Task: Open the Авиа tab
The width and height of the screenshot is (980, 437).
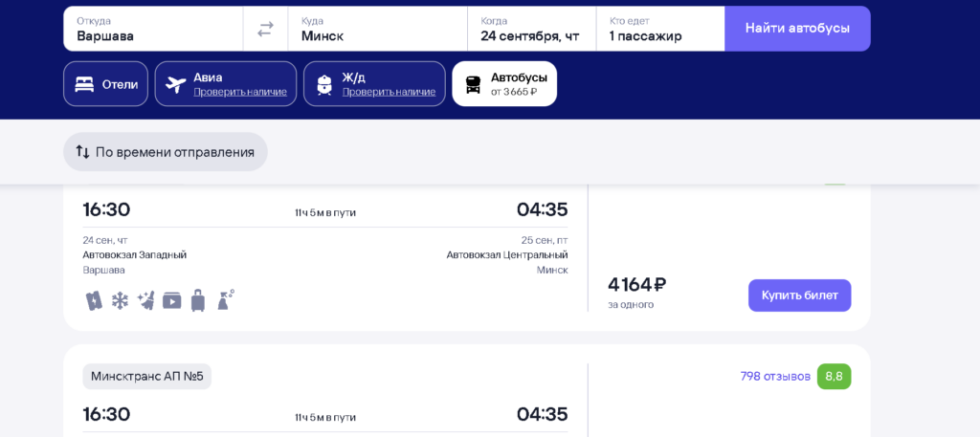Action: pyautogui.click(x=226, y=83)
